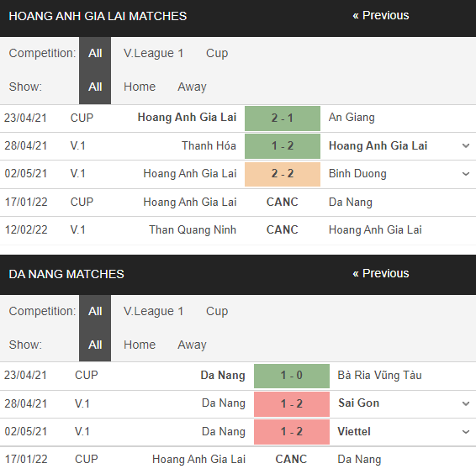Select Away filter in Hoang Anh Gia Lai section
The image size is (476, 474).
pos(192,87)
